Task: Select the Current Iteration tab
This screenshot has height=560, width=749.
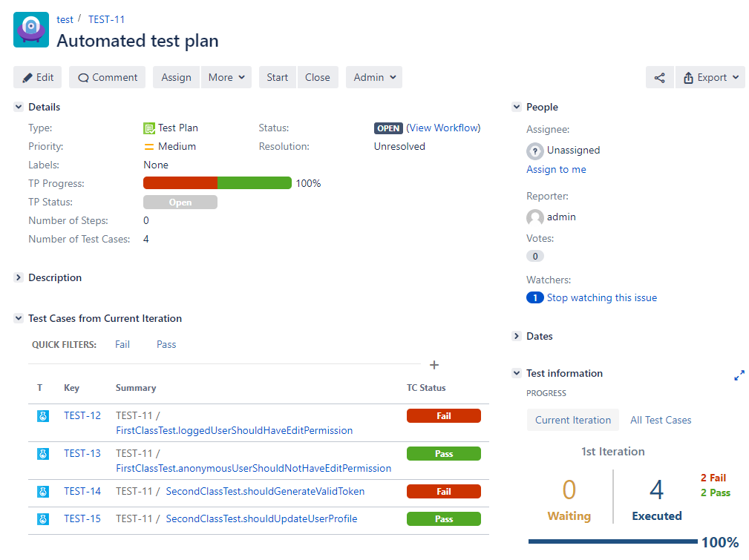Action: (x=572, y=420)
